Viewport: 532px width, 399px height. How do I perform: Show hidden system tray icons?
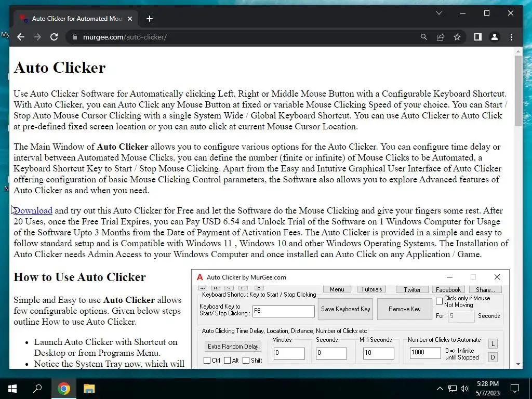pyautogui.click(x=440, y=389)
